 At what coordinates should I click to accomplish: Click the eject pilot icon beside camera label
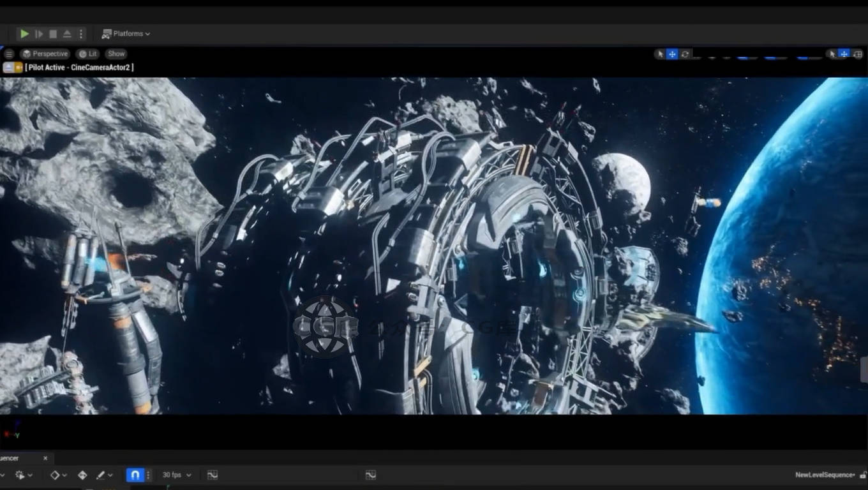pyautogui.click(x=8, y=68)
